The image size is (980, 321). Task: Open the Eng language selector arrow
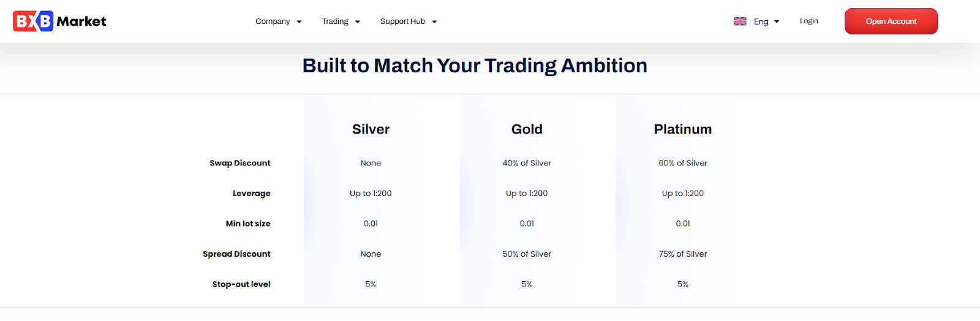pyautogui.click(x=777, y=22)
